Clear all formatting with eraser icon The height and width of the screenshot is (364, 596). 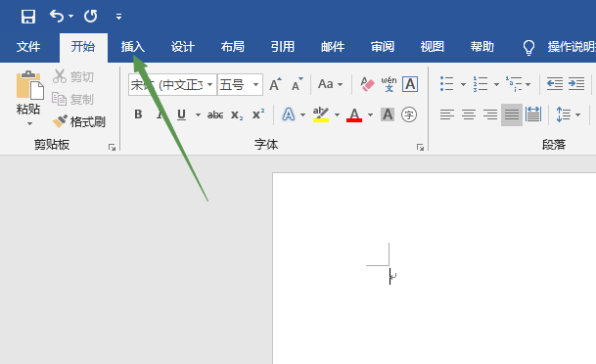[x=367, y=84]
